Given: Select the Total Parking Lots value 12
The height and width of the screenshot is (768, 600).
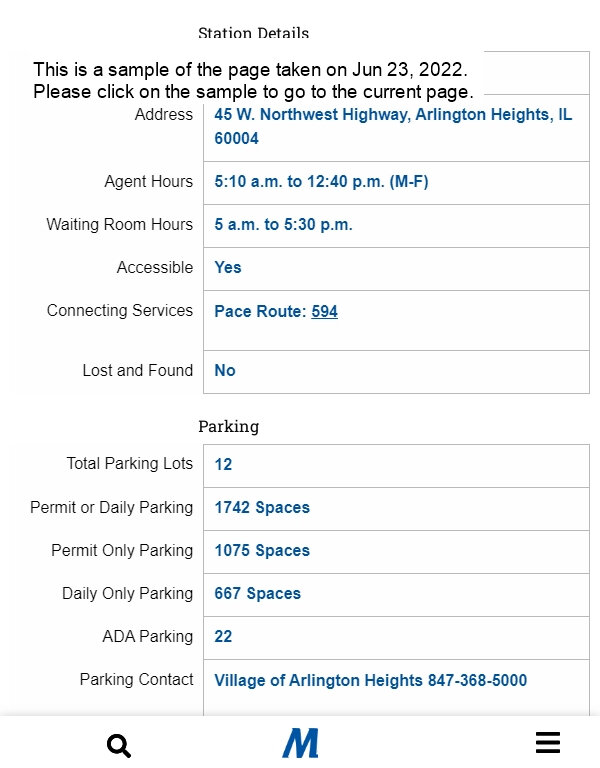Looking at the screenshot, I should (x=223, y=464).
